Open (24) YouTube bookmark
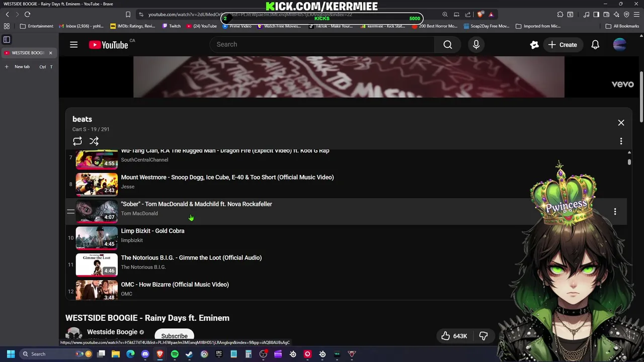 tap(201, 26)
